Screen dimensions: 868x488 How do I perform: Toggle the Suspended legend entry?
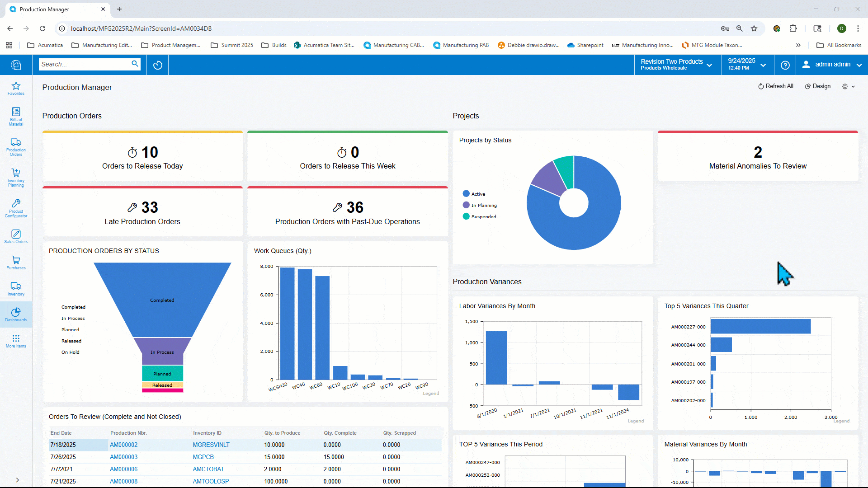pos(479,216)
